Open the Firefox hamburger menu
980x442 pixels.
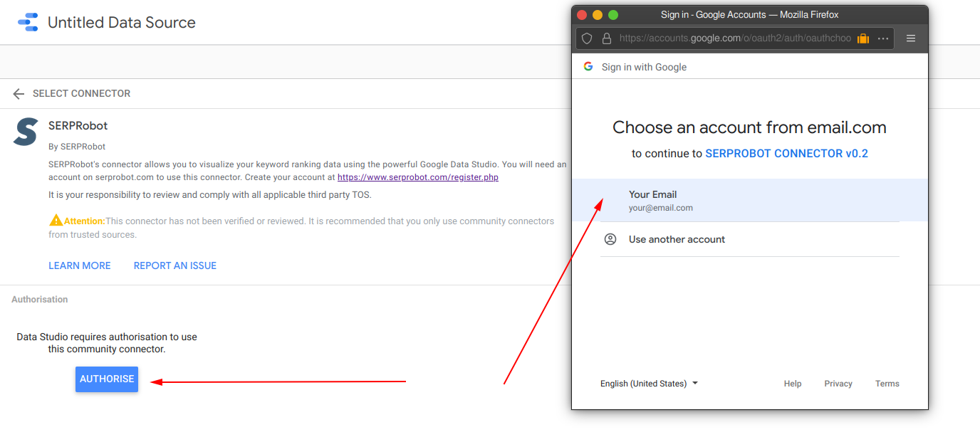click(x=911, y=38)
